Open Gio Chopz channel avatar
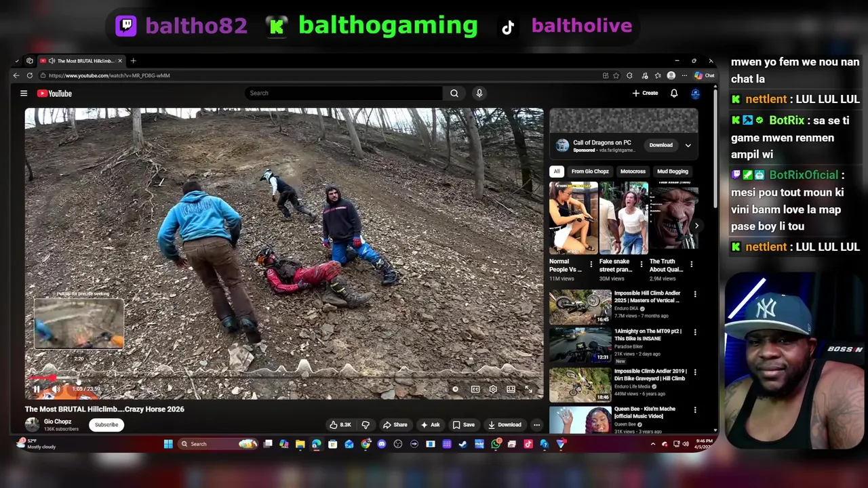Viewport: 868px width, 488px height. pyautogui.click(x=32, y=425)
